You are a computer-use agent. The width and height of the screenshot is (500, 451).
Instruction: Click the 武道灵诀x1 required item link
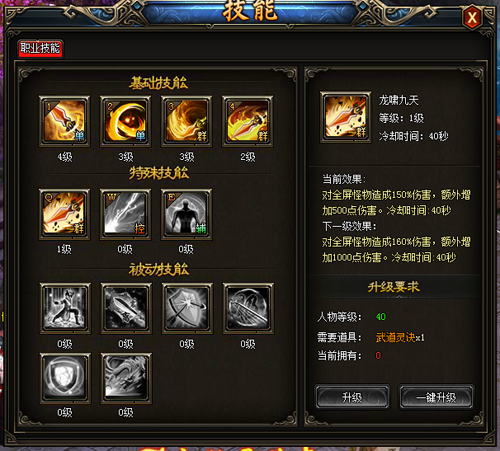tap(400, 338)
